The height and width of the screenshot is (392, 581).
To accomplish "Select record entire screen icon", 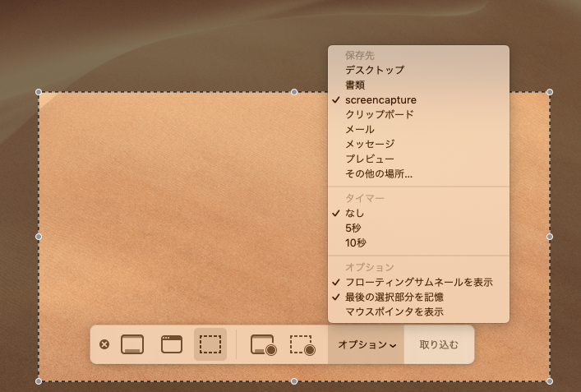I will tap(264, 345).
